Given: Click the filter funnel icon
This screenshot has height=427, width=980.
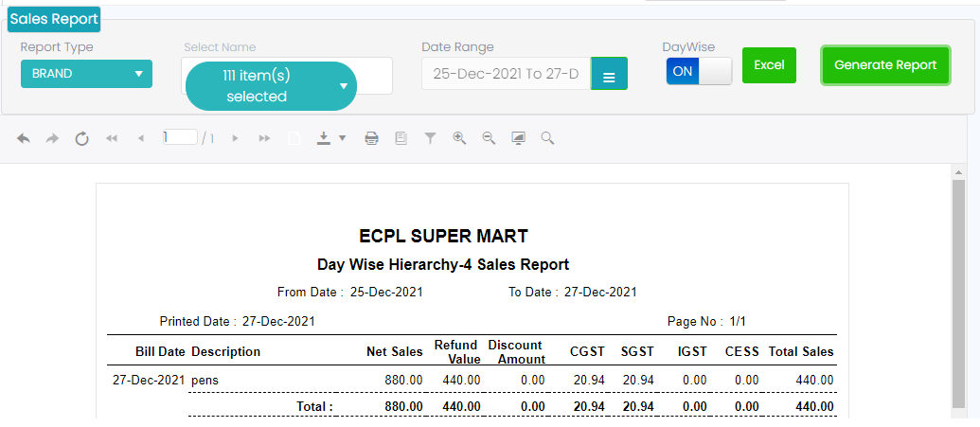Looking at the screenshot, I should pyautogui.click(x=430, y=138).
